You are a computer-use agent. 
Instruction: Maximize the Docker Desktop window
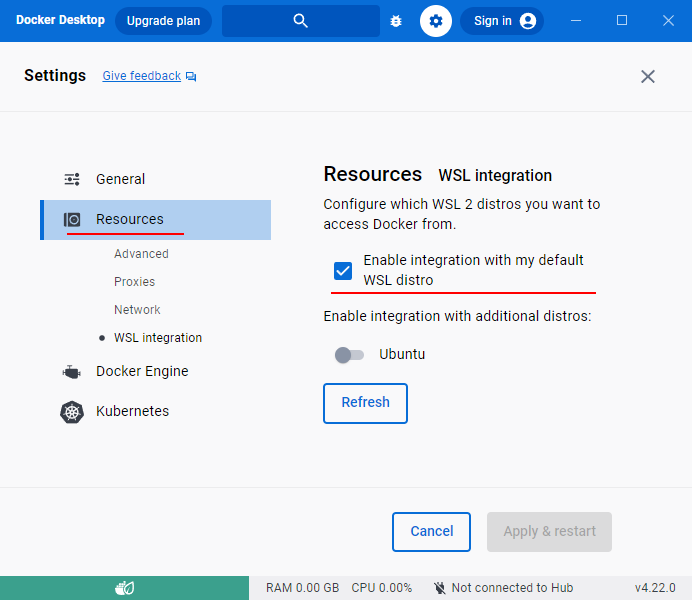[x=622, y=21]
